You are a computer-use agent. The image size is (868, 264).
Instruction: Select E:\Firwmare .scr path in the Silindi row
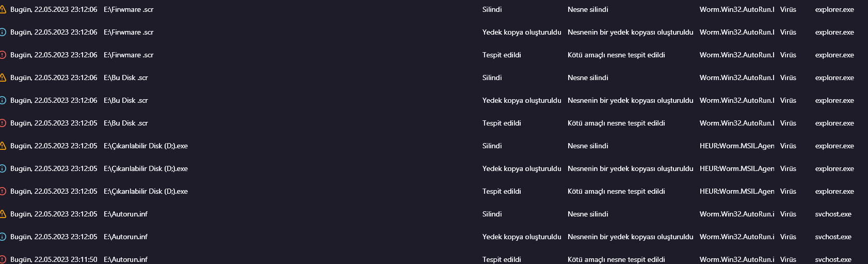pos(128,9)
